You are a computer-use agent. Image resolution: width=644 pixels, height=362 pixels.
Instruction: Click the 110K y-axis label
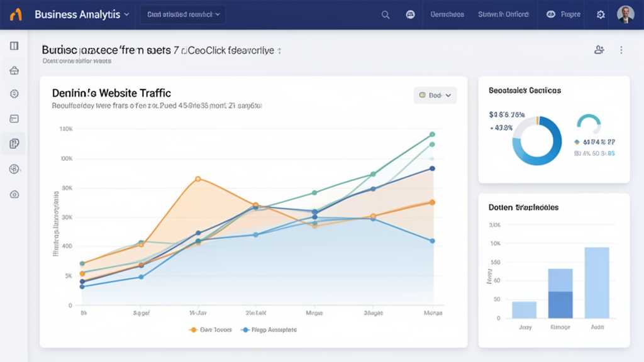[65, 129]
